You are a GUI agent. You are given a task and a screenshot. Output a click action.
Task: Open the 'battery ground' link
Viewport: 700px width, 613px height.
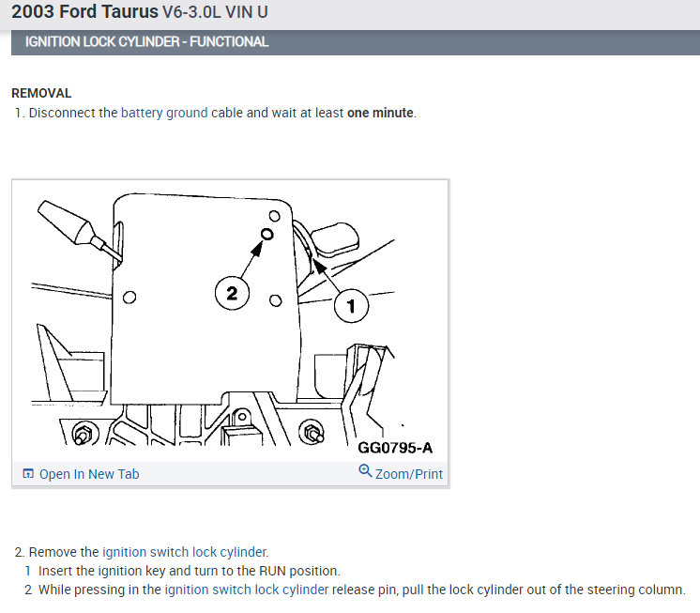(164, 113)
